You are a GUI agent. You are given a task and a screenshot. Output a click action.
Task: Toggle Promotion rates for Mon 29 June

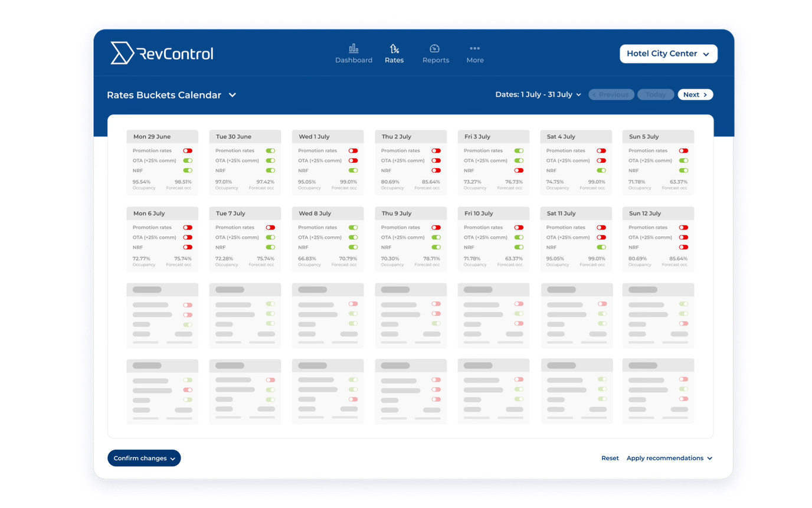point(188,151)
